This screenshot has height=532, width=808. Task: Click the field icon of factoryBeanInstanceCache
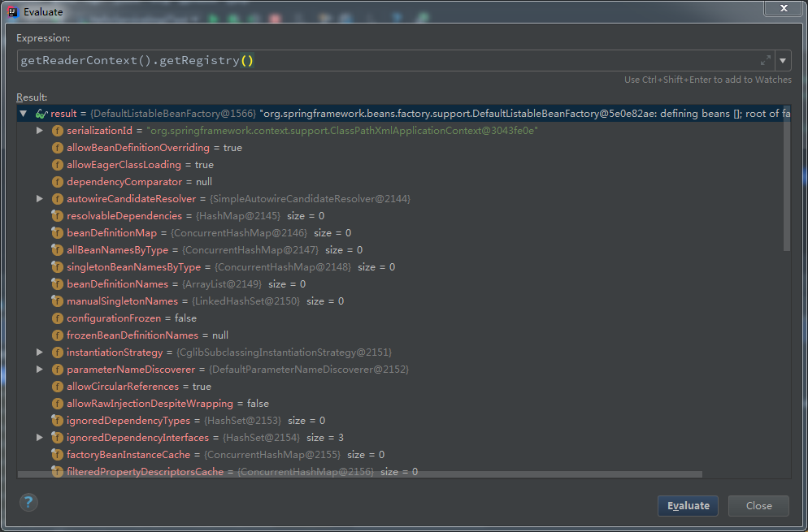click(57, 454)
